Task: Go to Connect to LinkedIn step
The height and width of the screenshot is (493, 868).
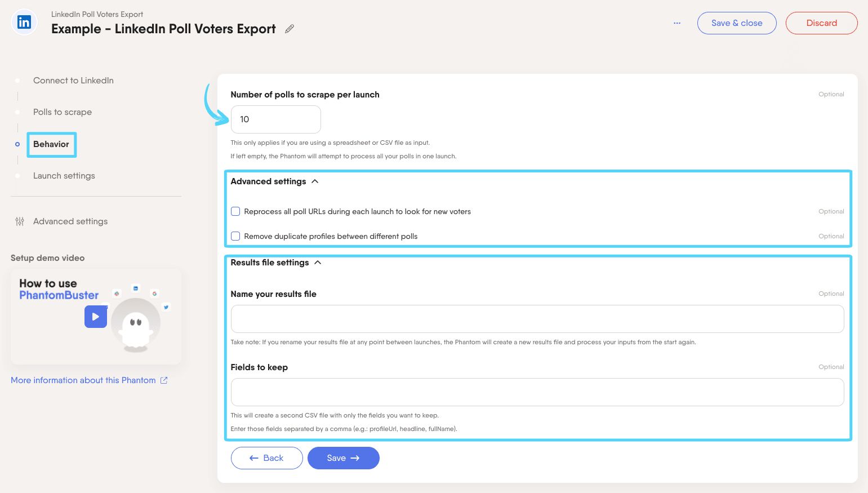Action: [73, 81]
